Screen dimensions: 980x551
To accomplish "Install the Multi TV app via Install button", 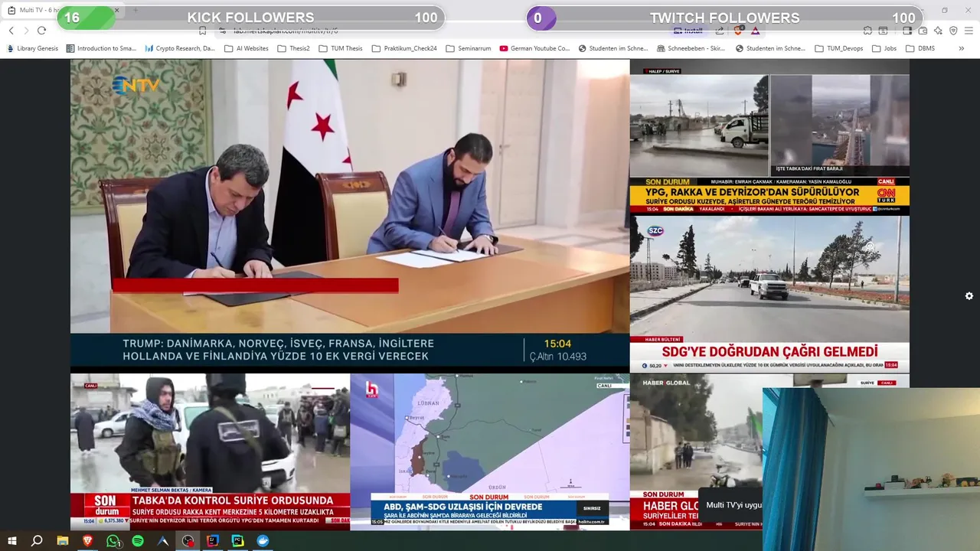I will click(x=688, y=31).
